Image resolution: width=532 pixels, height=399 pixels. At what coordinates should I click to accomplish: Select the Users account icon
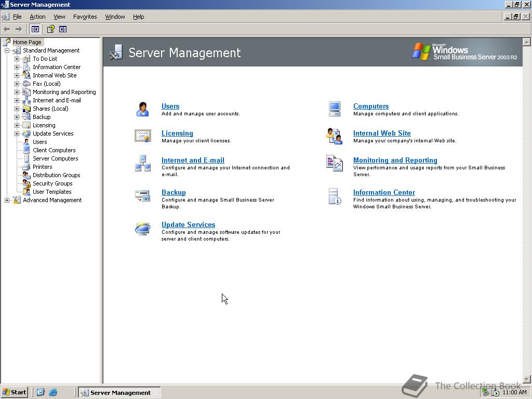tap(142, 109)
